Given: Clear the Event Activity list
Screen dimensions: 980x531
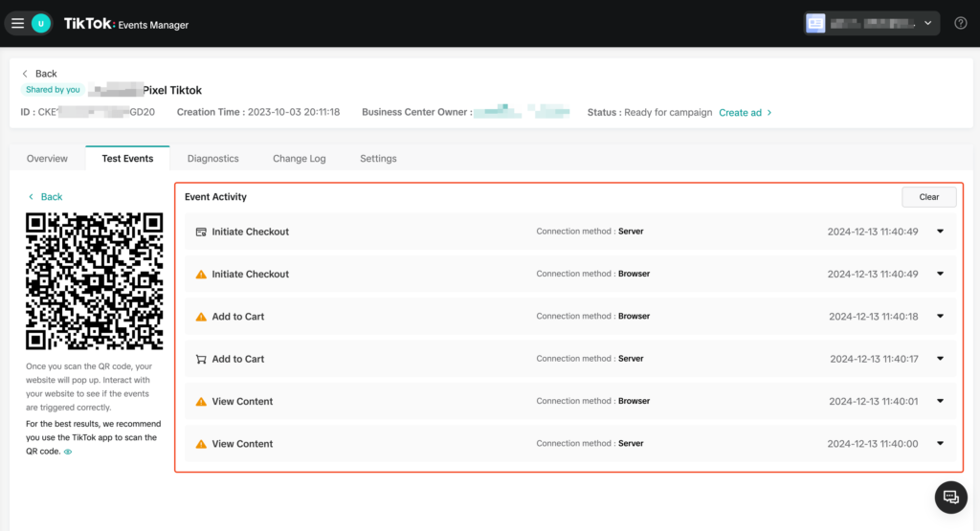Looking at the screenshot, I should click(928, 197).
